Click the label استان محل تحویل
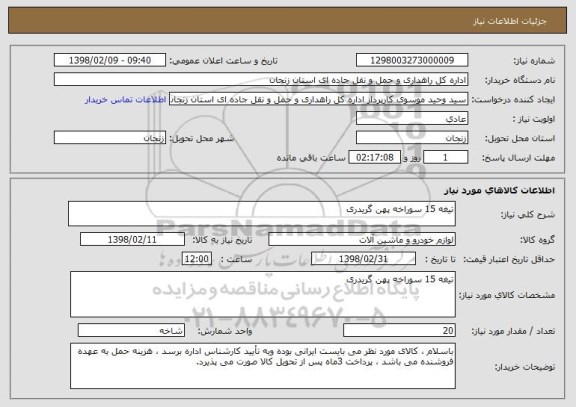Image resolution: width=576 pixels, height=407 pixels. pos(520,138)
